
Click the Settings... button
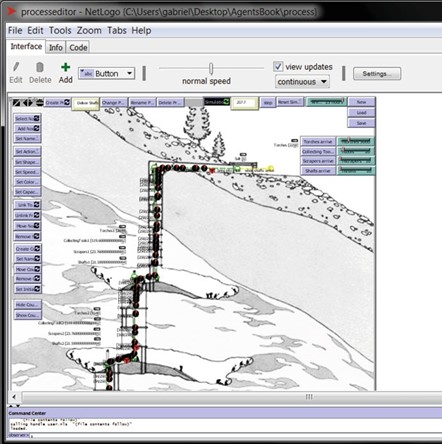(377, 74)
